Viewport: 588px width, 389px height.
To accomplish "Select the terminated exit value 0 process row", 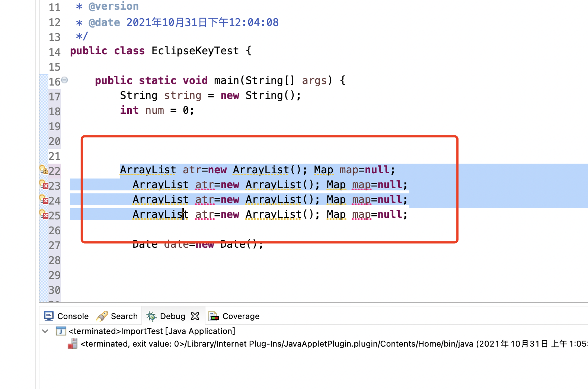I will click(334, 344).
